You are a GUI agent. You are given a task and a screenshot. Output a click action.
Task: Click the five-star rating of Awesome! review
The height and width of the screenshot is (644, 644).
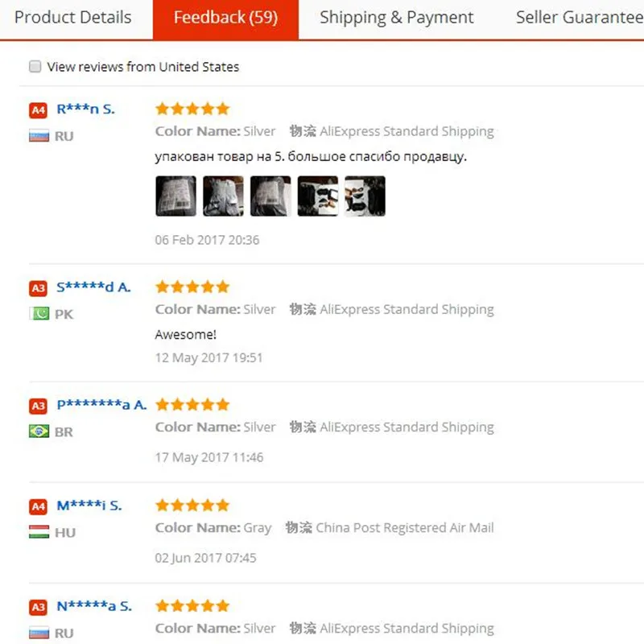point(192,287)
